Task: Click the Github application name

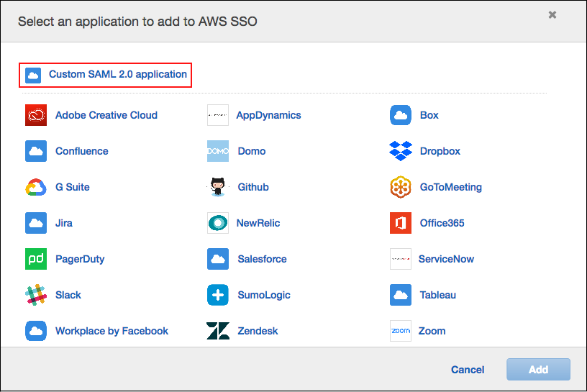Action: click(x=253, y=187)
